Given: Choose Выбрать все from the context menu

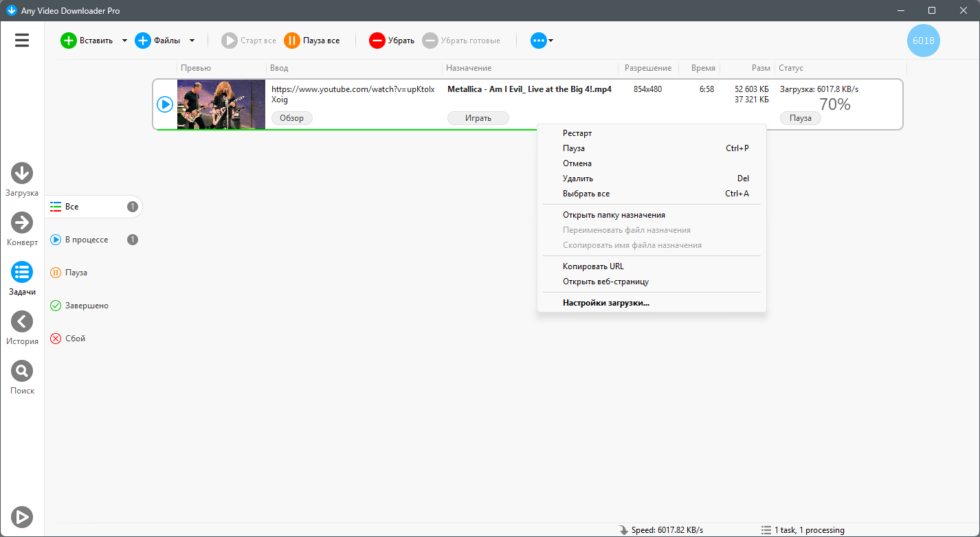Looking at the screenshot, I should point(652,194).
